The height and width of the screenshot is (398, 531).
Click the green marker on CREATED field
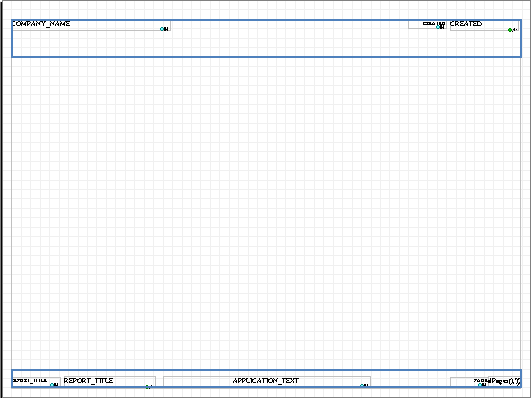click(x=510, y=30)
